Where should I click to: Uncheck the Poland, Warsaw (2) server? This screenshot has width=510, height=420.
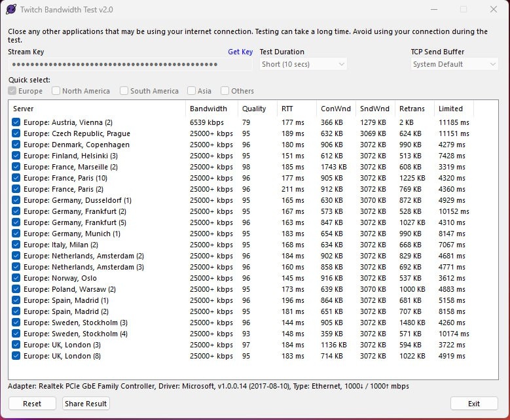click(16, 289)
